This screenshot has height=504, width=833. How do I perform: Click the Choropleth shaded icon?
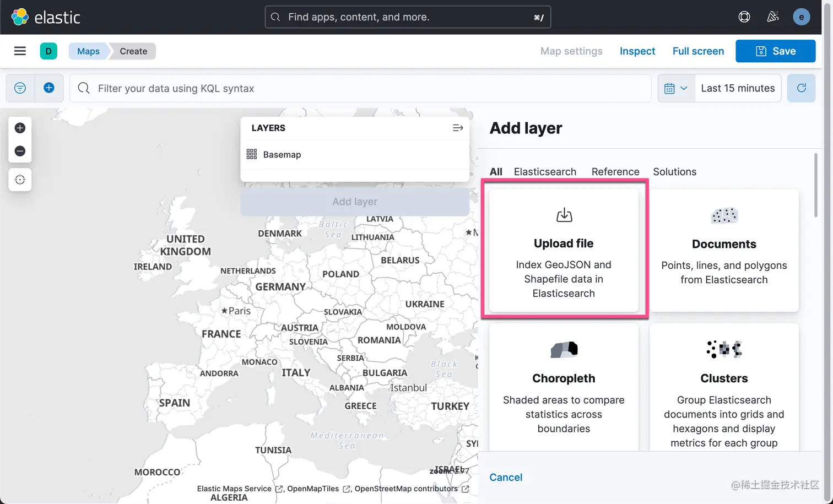tap(564, 349)
